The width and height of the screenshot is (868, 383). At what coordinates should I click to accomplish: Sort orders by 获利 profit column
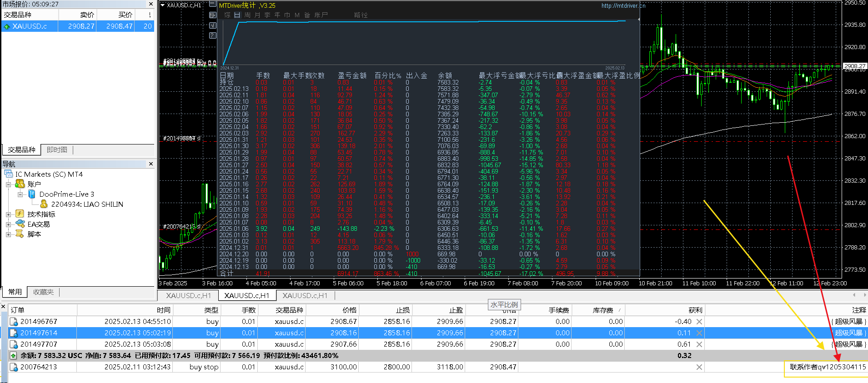click(x=695, y=310)
